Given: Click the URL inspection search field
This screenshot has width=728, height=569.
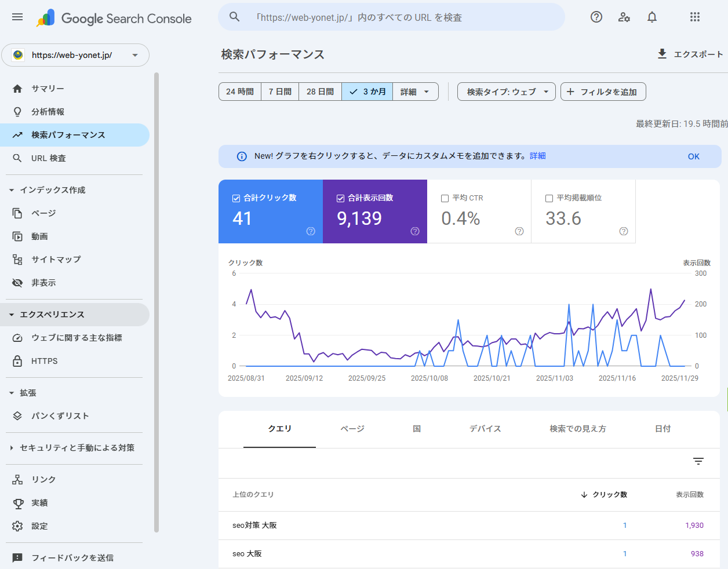Looking at the screenshot, I should (391, 17).
